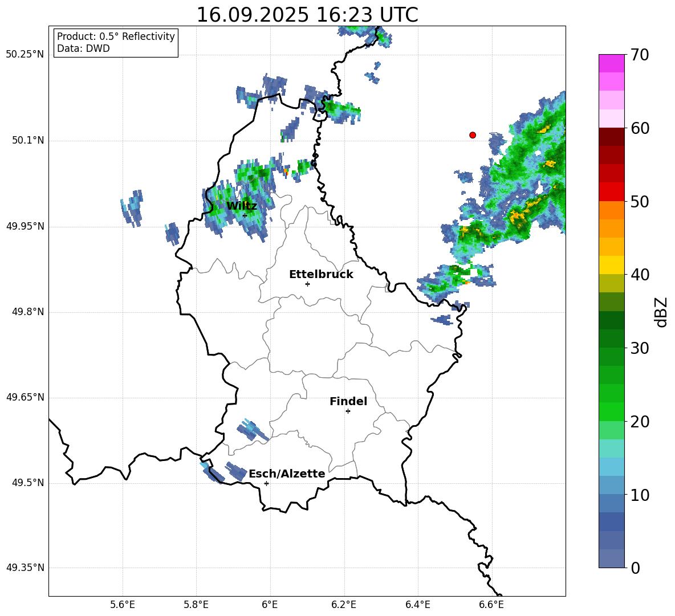This screenshot has width=675, height=616.
Task: Click the 49.8°N latitude label
Action: (28, 312)
